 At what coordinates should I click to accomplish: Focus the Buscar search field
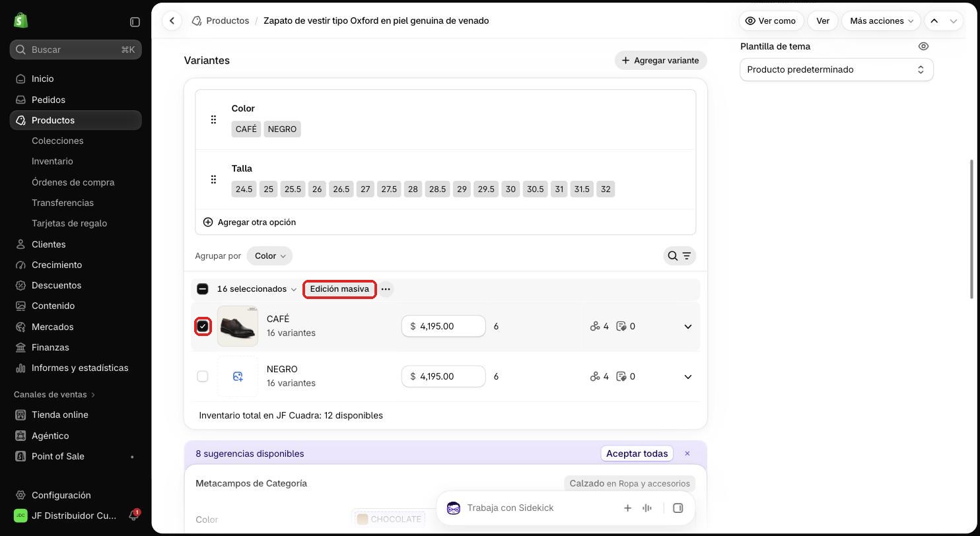tap(75, 50)
